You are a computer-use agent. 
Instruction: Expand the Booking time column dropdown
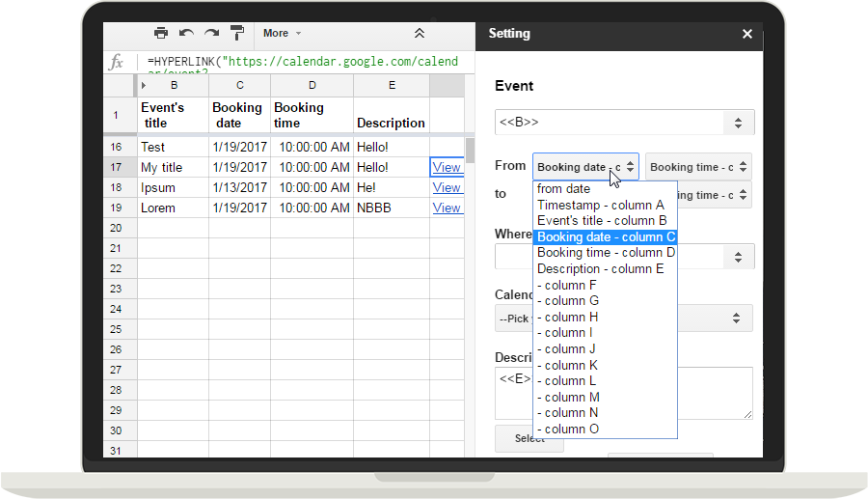click(x=697, y=167)
